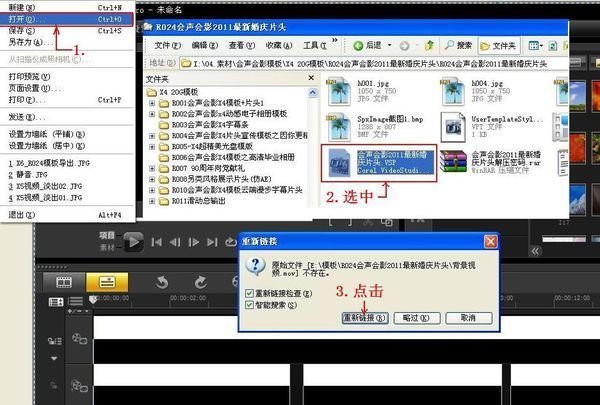Select the R003会声会影X4字幕条 folder
Screen dimensions: 600x405
210,125
